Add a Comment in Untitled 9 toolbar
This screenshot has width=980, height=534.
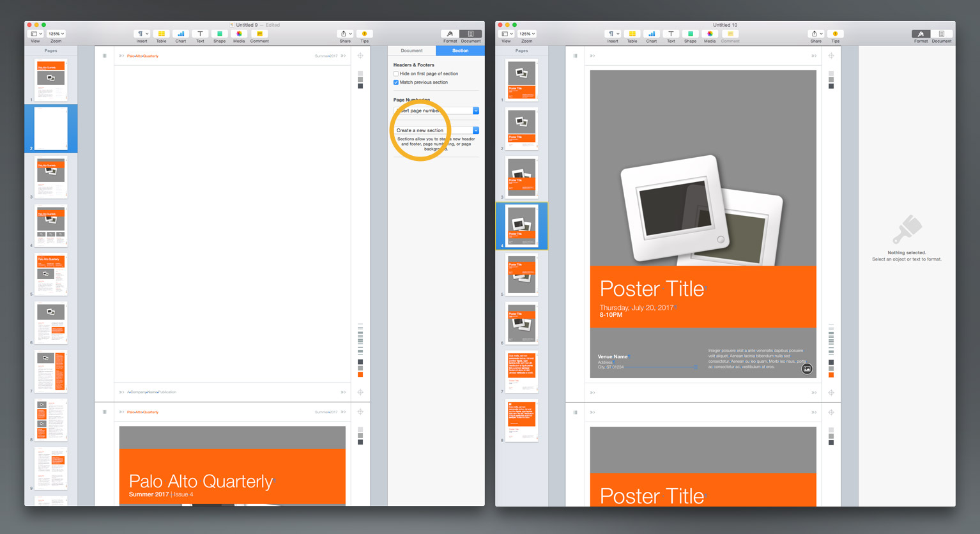(259, 34)
